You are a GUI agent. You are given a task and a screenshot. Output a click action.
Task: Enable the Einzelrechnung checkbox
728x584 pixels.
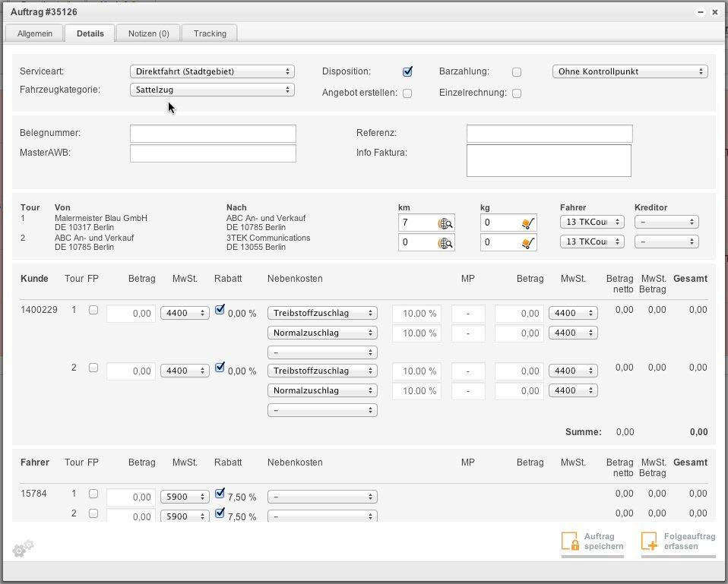(x=517, y=93)
